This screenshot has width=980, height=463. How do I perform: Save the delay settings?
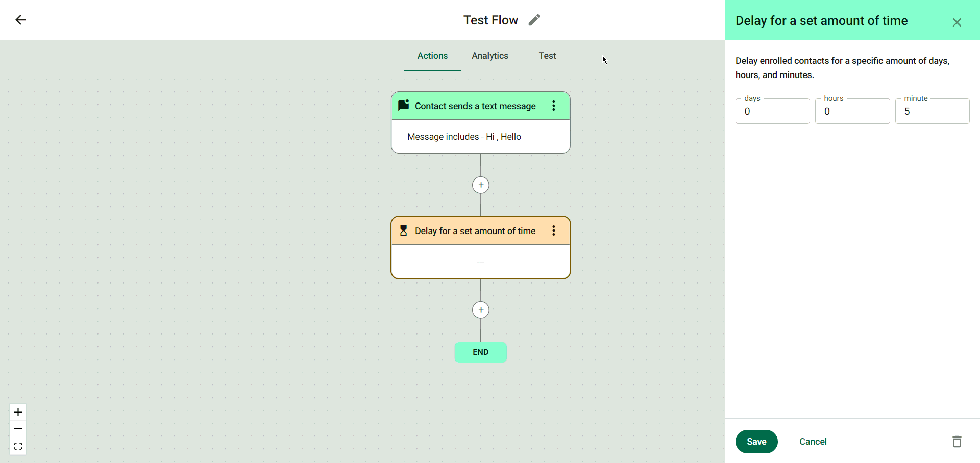tap(756, 442)
